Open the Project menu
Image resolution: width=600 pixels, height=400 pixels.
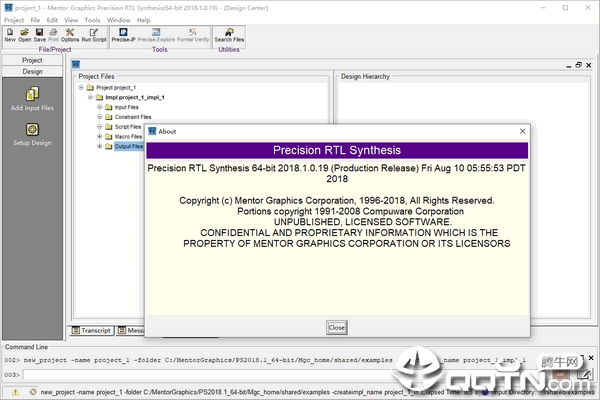tap(14, 20)
